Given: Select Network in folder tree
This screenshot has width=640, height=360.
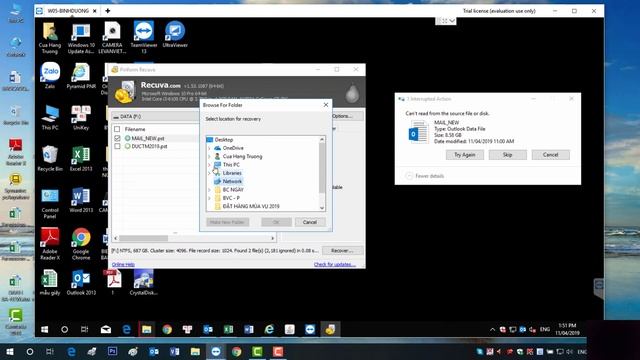Looking at the screenshot, I should point(232,181).
